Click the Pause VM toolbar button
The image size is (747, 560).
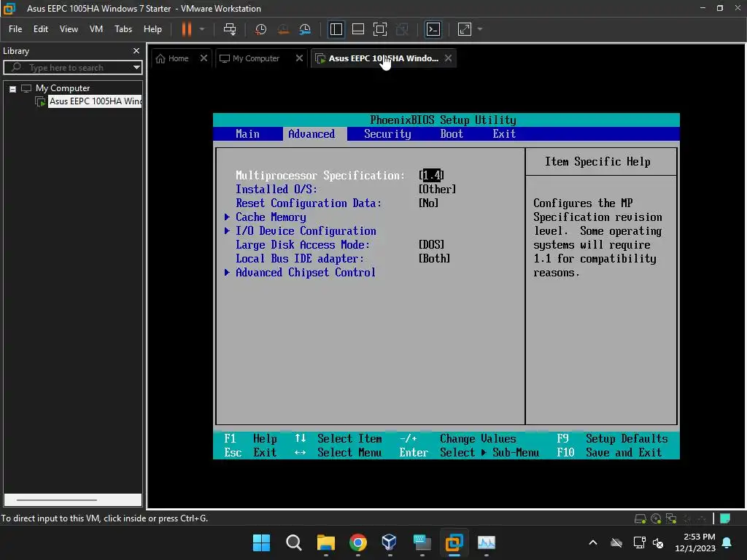186,29
